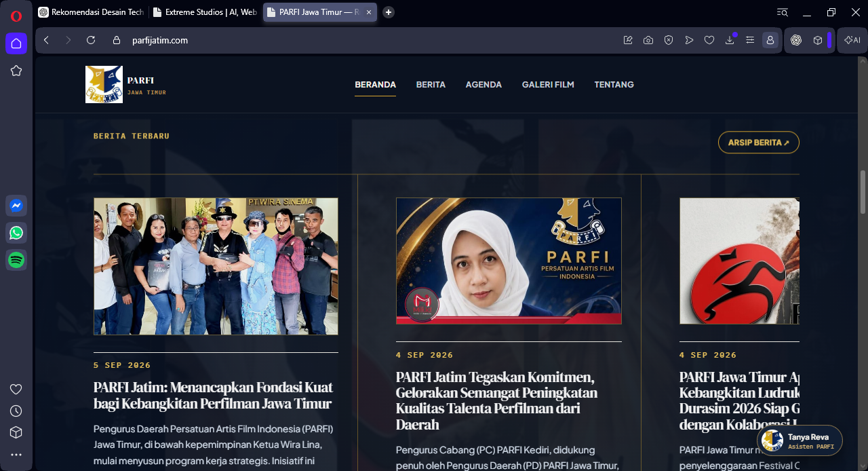Switch to the Extreme Studios tab
Image resolution: width=868 pixels, height=471 pixels.
point(204,12)
